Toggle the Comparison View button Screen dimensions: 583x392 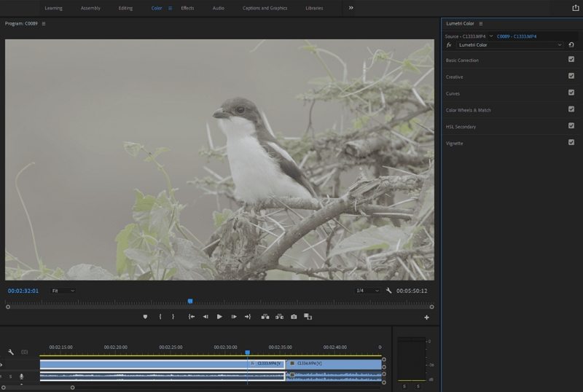tap(308, 317)
